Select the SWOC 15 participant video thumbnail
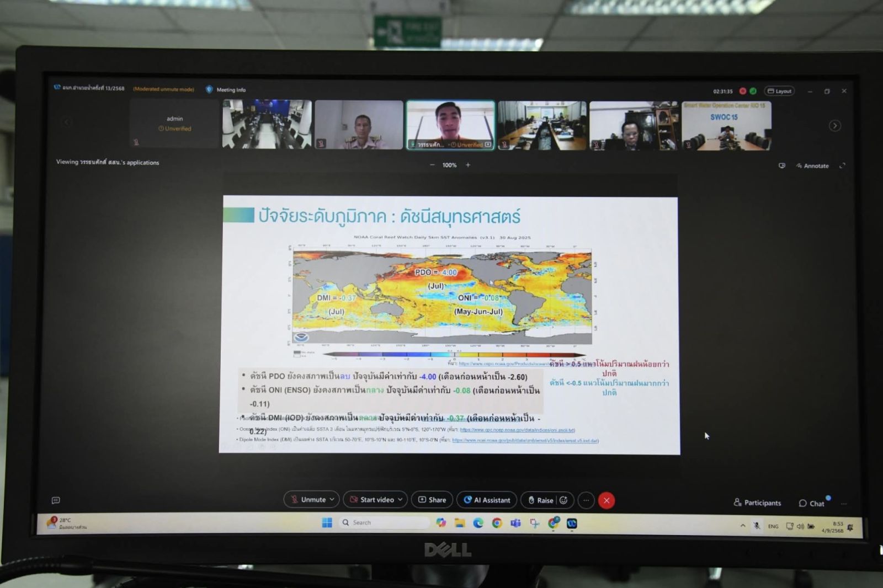The height and width of the screenshot is (588, 883). [x=726, y=126]
